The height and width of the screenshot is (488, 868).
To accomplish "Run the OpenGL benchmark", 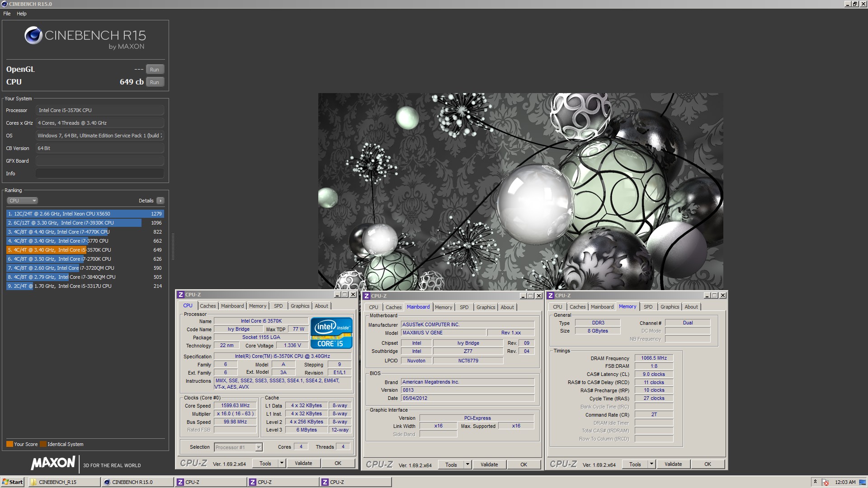I will coord(155,70).
